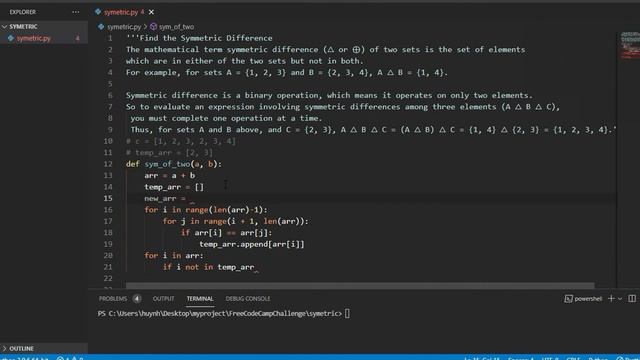Click 'temp_arr.append[arr[i]]' code line
Image resolution: width=640 pixels, height=360 pixels.
pyautogui.click(x=252, y=244)
